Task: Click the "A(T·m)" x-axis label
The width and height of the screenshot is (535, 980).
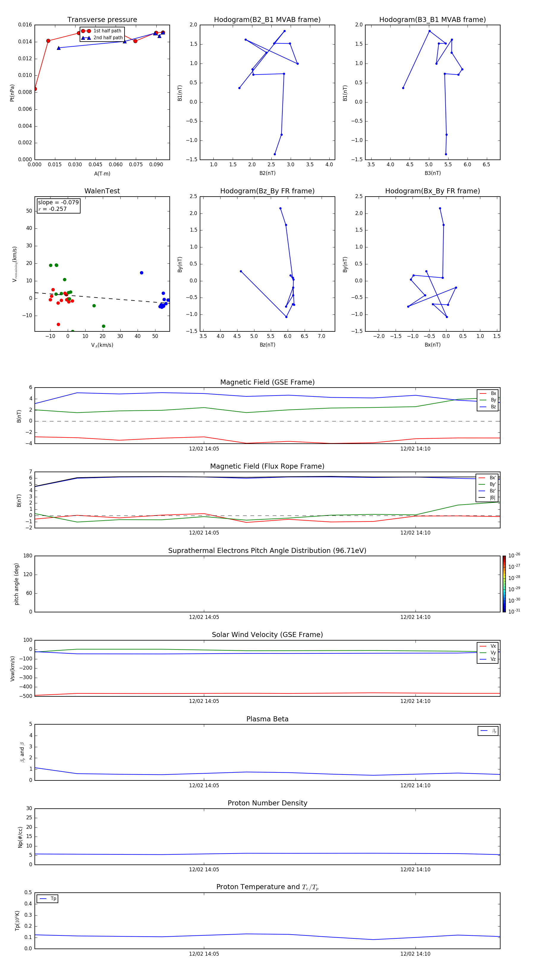Action: 102,174
